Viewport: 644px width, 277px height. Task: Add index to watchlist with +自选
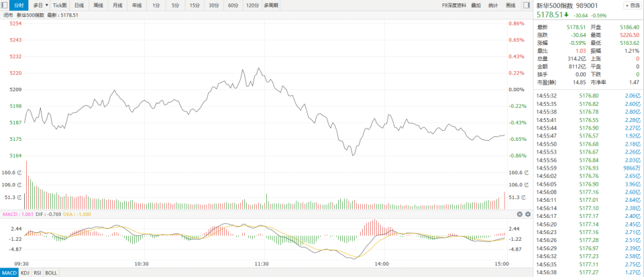[632, 5]
